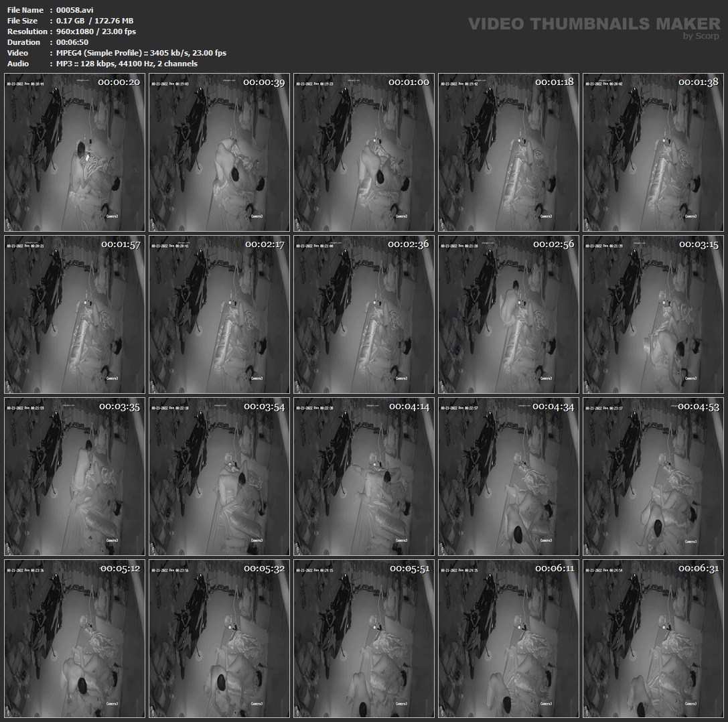Open the 00:04:53 frame
Viewport: 728px width, 722px height.
coord(653,476)
